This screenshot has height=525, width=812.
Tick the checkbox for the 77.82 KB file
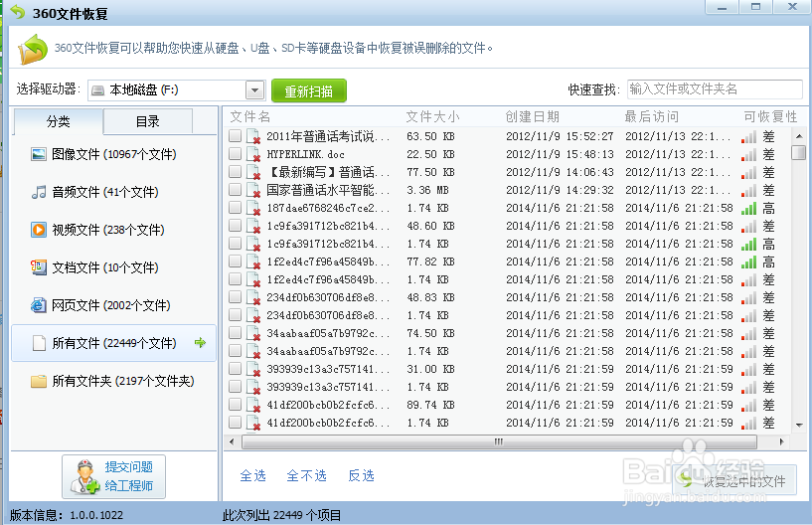point(236,262)
